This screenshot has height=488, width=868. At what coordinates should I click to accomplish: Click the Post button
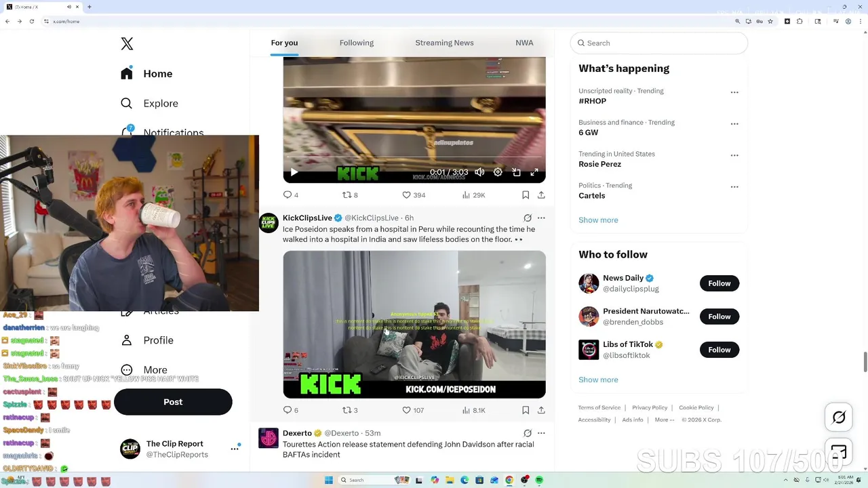click(173, 402)
